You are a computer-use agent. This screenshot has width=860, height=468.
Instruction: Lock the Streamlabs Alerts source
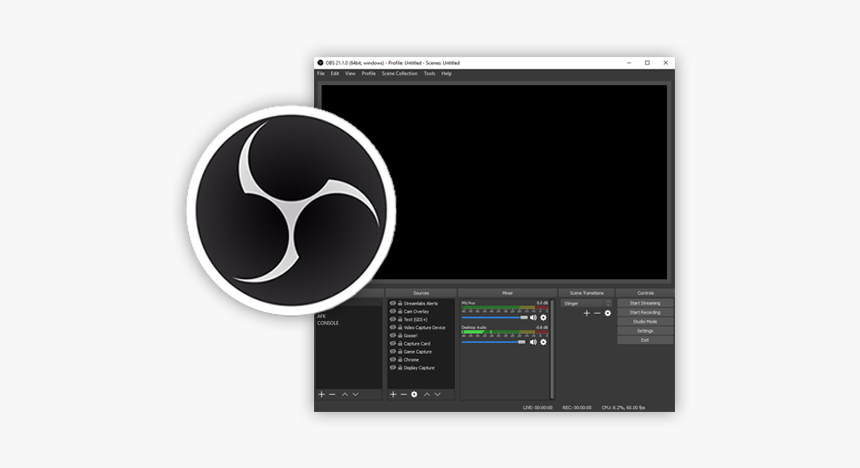(x=400, y=303)
